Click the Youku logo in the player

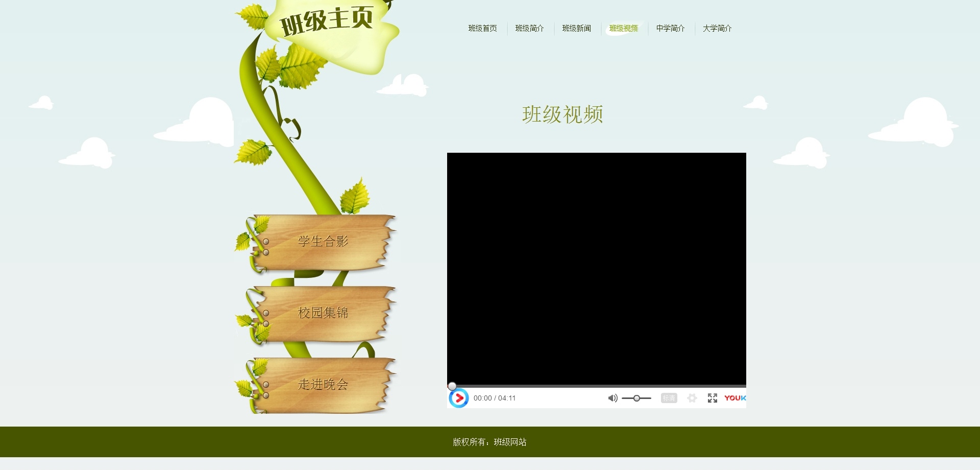(735, 398)
